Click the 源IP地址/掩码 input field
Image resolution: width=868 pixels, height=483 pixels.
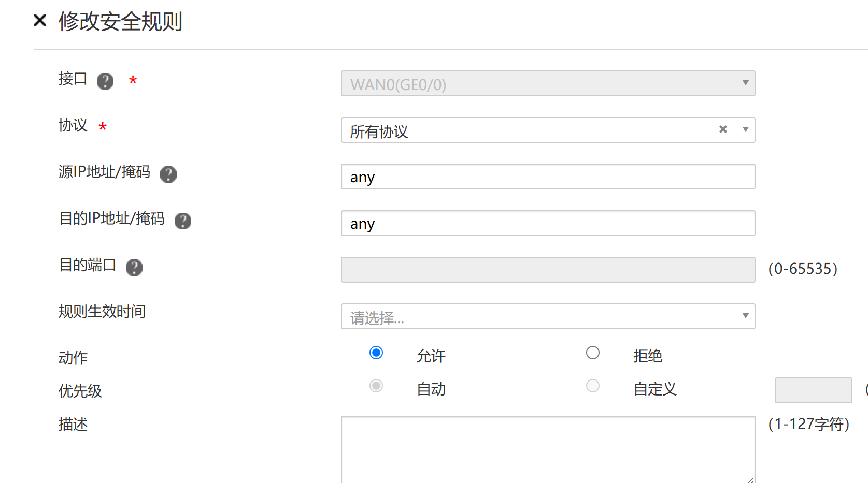548,177
